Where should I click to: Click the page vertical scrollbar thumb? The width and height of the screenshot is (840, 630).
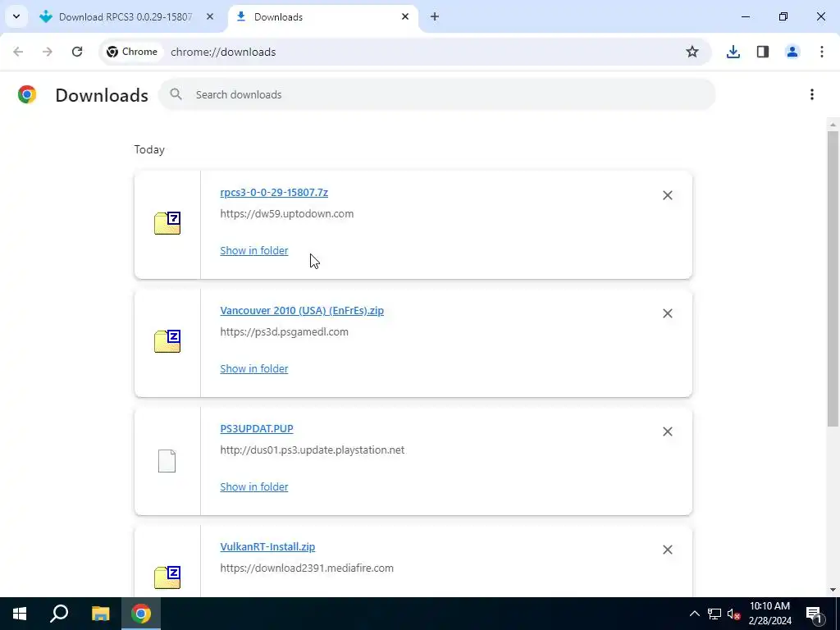[x=833, y=279]
